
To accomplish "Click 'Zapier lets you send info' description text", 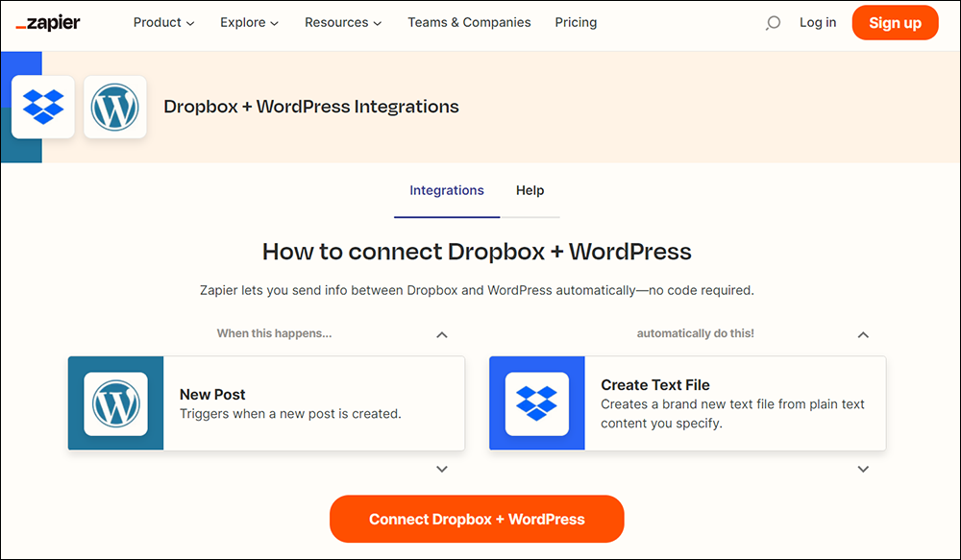I will tap(477, 290).
